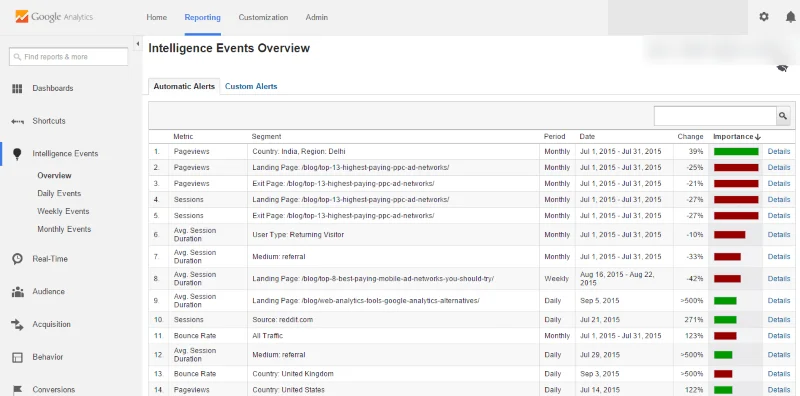Open the Dashboards grid icon

[x=17, y=88]
